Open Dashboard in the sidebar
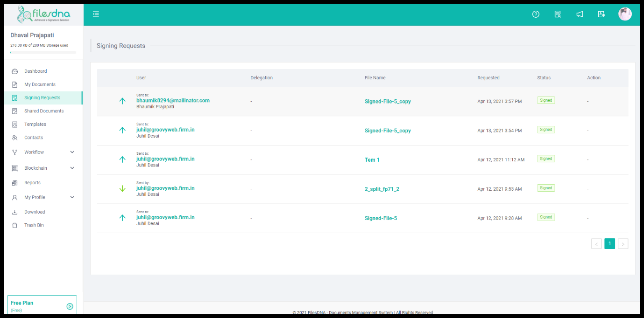Screen dimensions: 644x318 point(35,71)
